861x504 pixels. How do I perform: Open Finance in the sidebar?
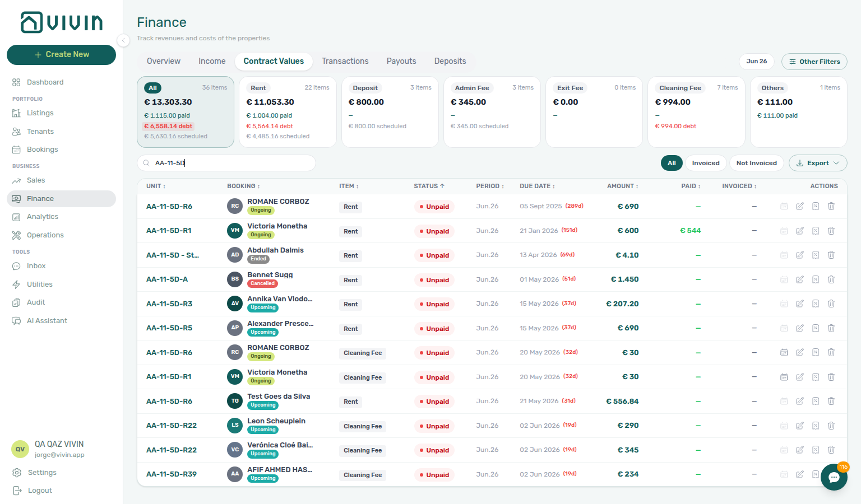(61, 199)
